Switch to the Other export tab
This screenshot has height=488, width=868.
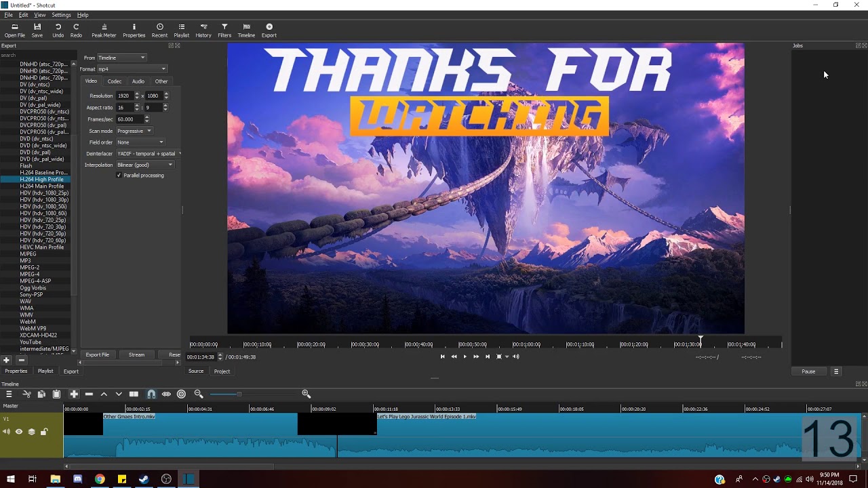coord(161,81)
